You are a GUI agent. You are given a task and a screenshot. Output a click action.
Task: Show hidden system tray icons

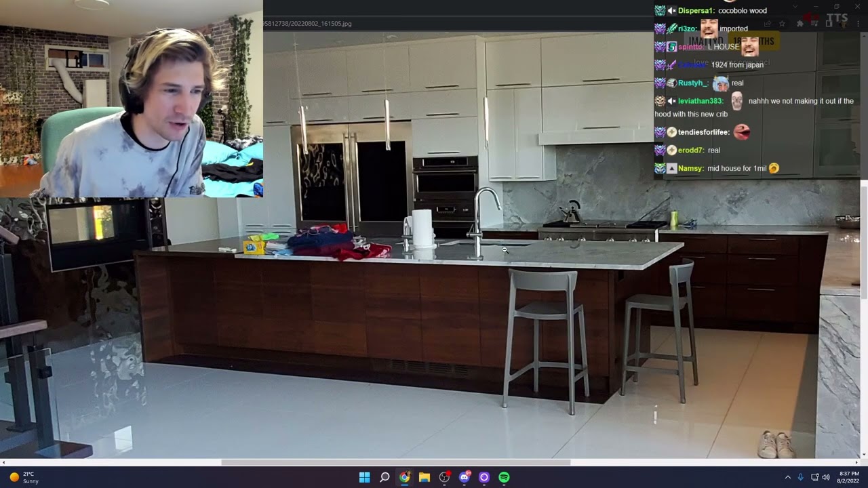[787, 477]
